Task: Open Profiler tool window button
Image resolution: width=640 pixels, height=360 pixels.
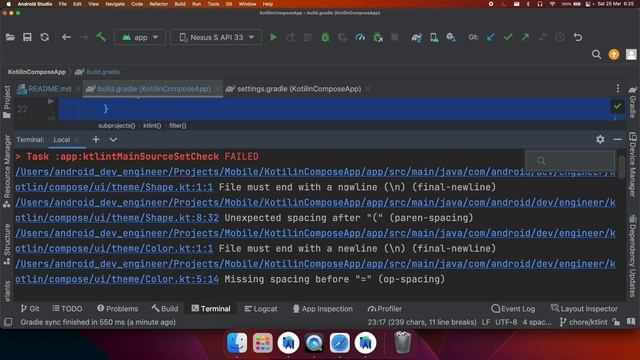Action: (x=385, y=309)
